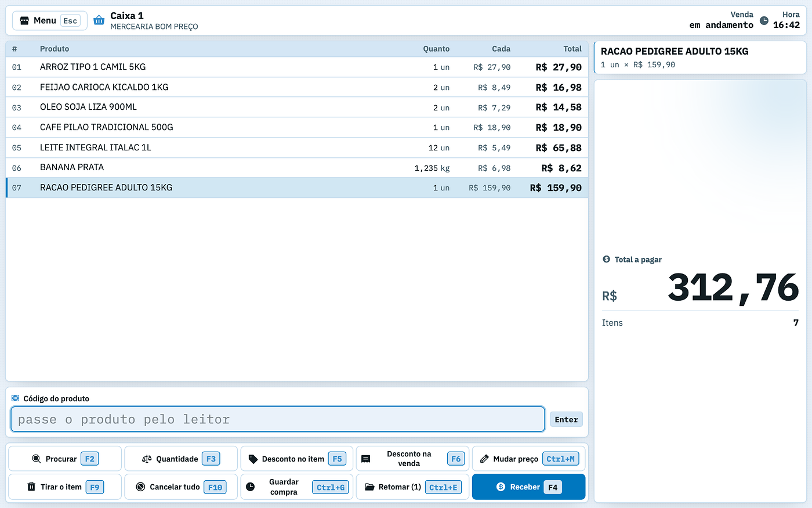The image size is (812, 508).
Task: Click the F4 key hint on Receber
Action: click(x=553, y=487)
